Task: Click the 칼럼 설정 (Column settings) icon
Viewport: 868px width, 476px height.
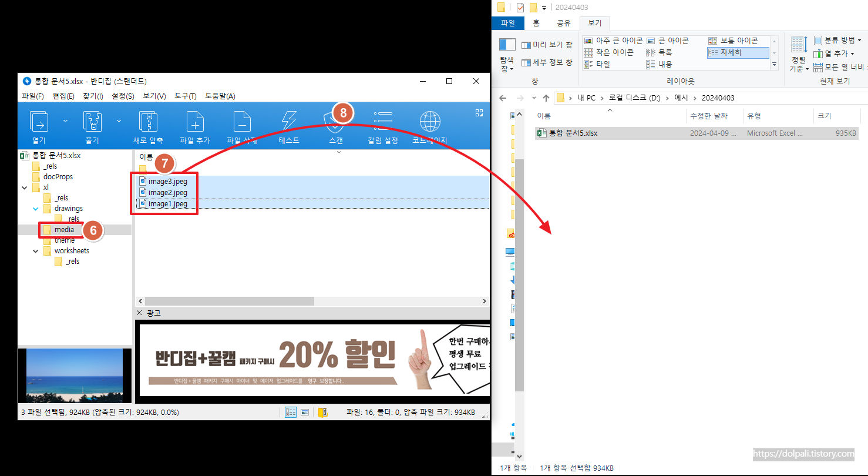Action: tap(383, 121)
